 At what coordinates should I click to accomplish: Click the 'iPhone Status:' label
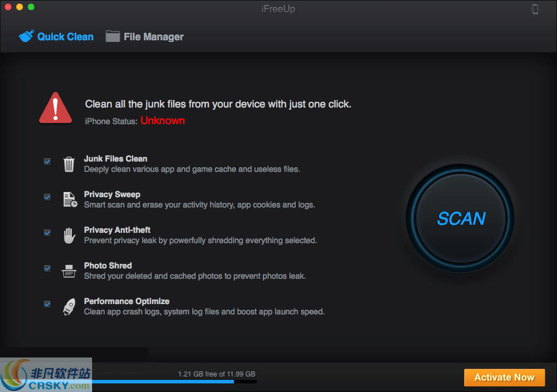[x=111, y=121]
